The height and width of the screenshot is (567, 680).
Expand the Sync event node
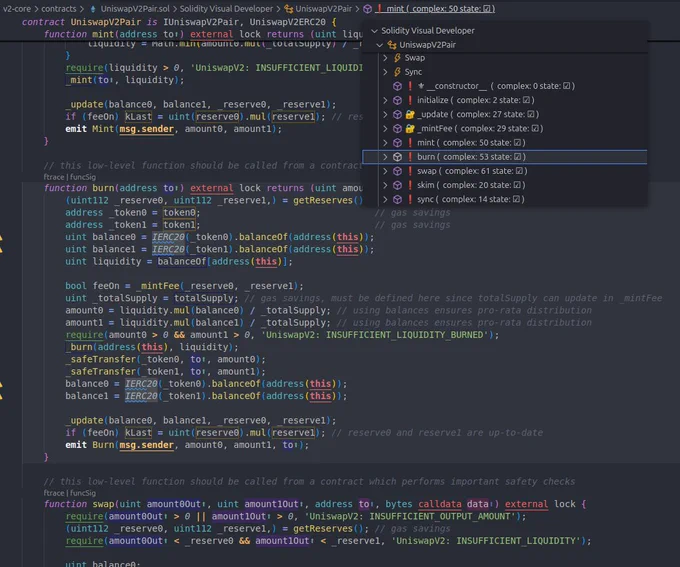pyautogui.click(x=385, y=72)
